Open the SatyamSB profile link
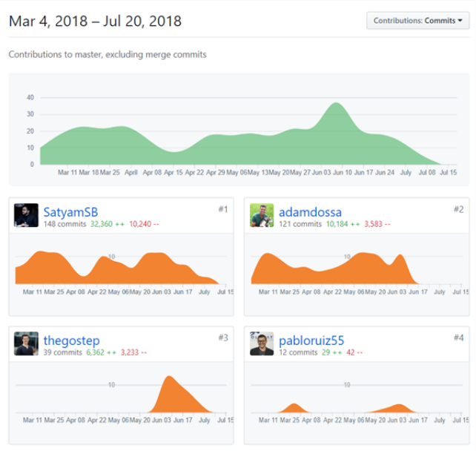 coord(70,212)
